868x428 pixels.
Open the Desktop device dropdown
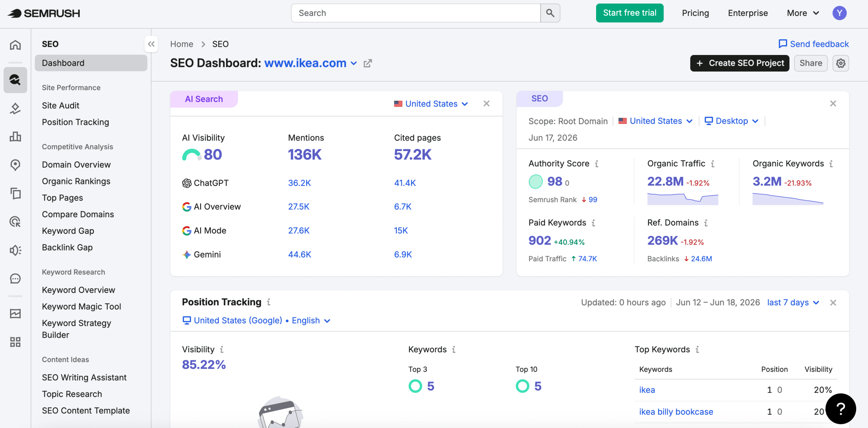point(731,121)
